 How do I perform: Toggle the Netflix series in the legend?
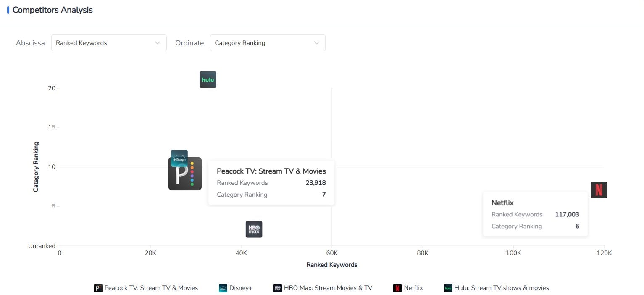coord(397,288)
